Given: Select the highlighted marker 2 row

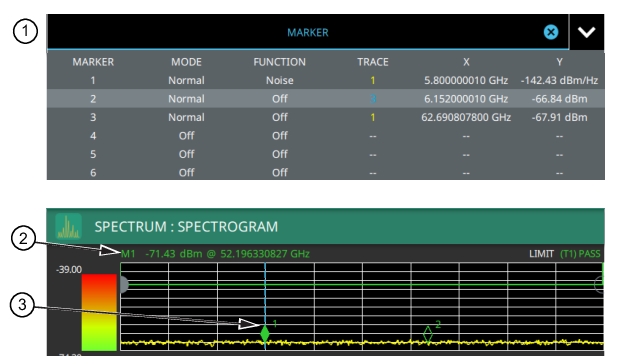Looking at the screenshot, I should (325, 99).
